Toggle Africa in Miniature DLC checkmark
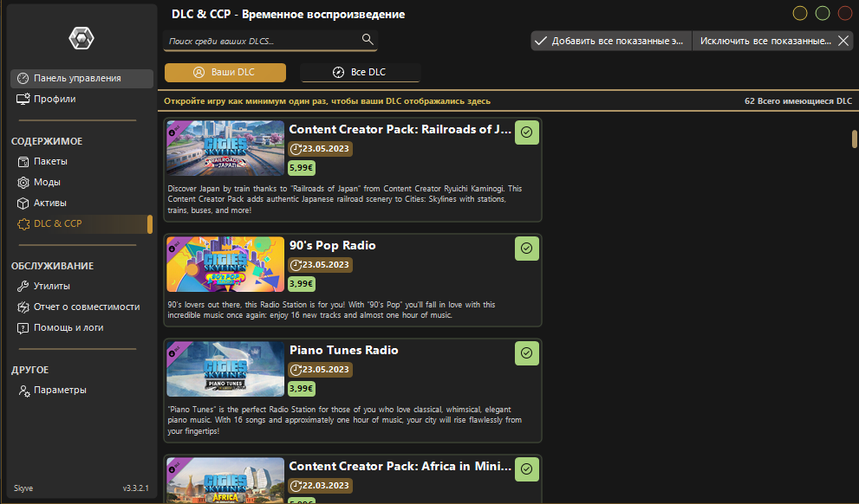Image resolution: width=859 pixels, height=504 pixels. (526, 469)
